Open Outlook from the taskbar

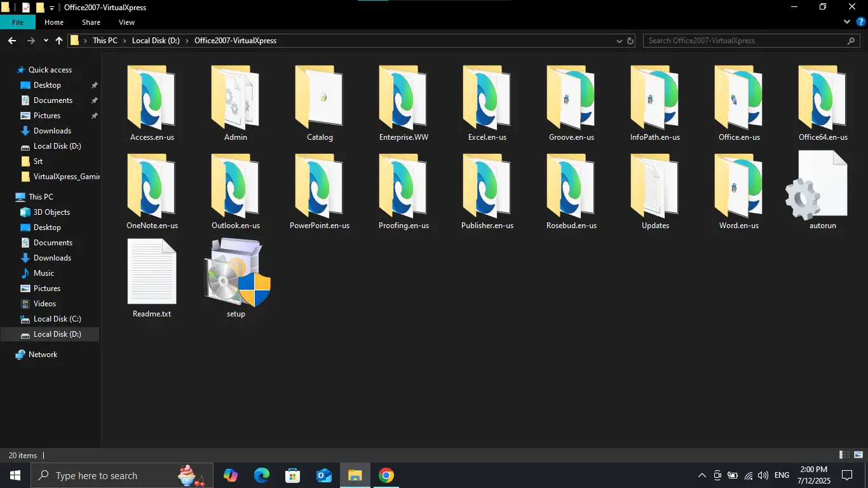(324, 475)
